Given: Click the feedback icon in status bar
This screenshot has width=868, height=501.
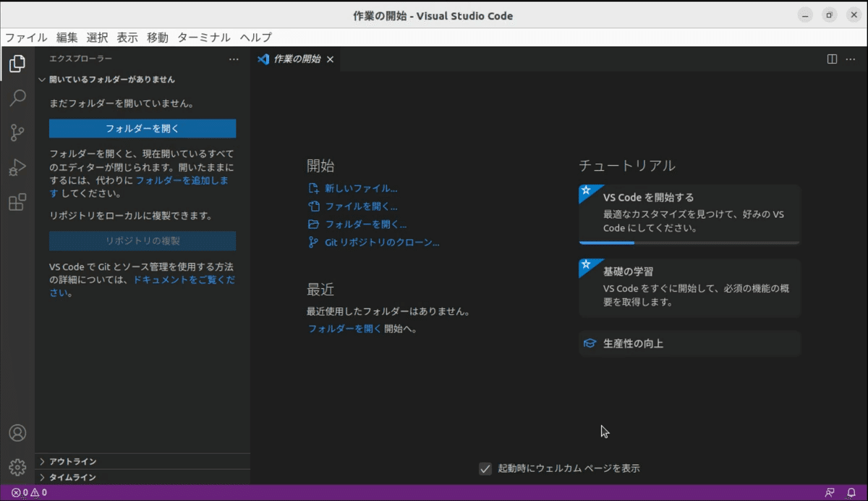Looking at the screenshot, I should pyautogui.click(x=830, y=492).
